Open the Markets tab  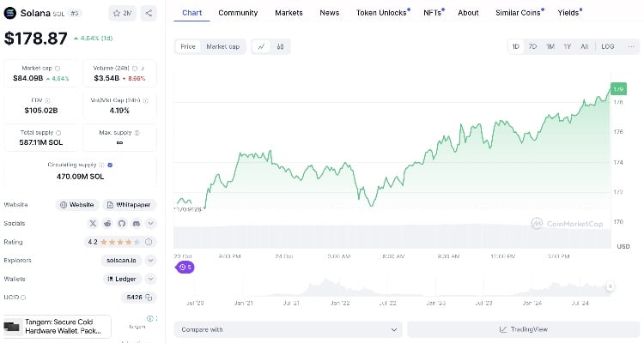289,13
